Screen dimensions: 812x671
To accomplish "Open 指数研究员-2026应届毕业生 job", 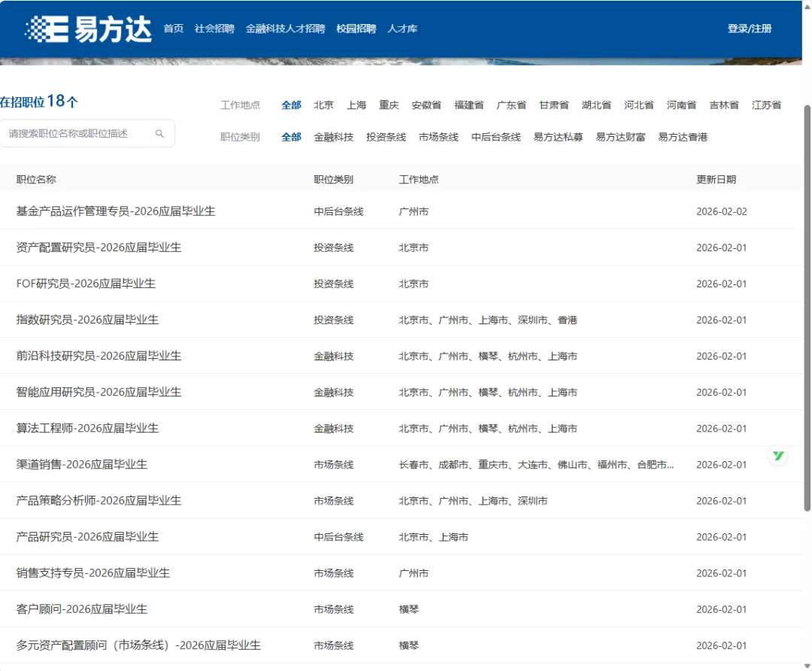I will pos(87,320).
